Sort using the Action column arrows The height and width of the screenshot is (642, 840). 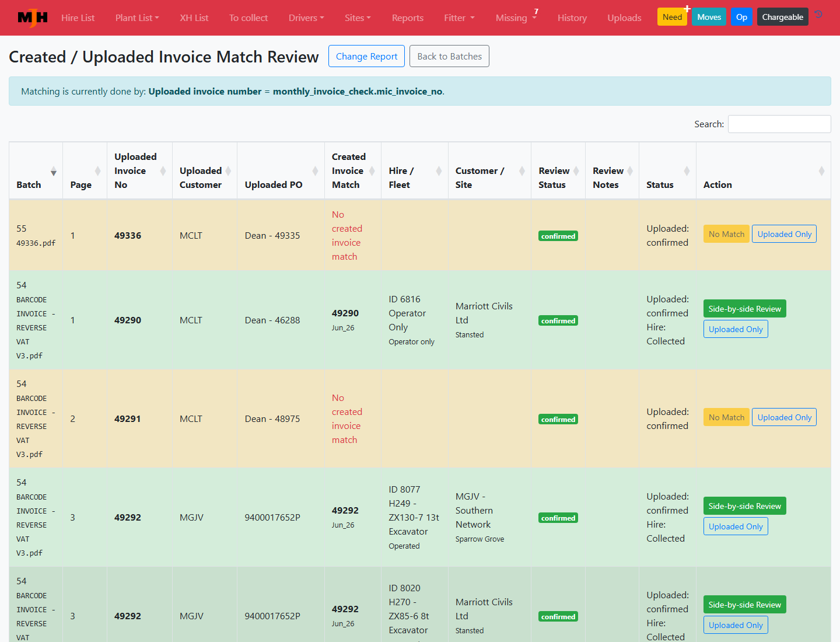[821, 171]
